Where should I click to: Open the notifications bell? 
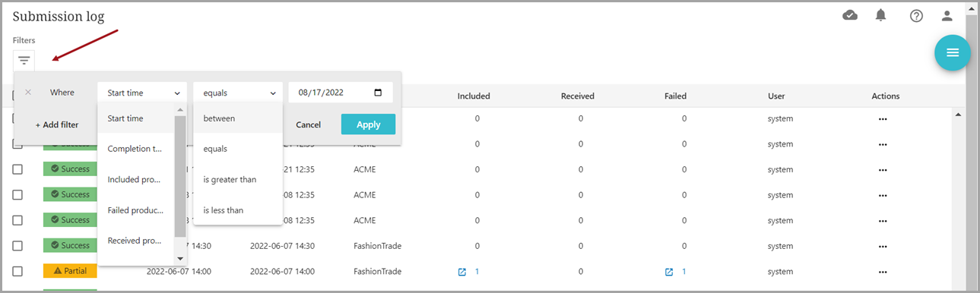(x=881, y=15)
